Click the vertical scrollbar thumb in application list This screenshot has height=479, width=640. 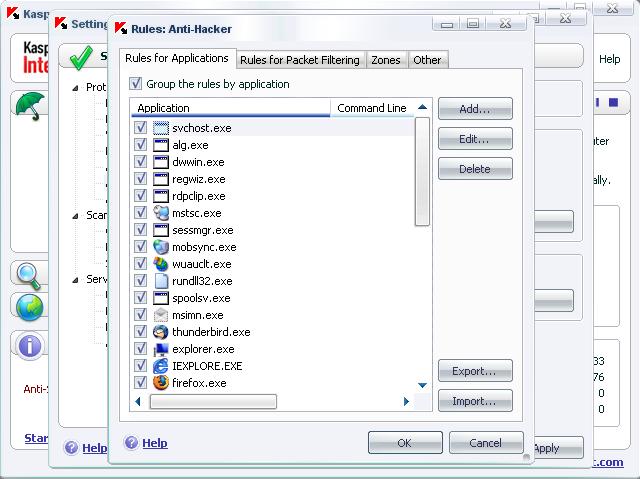tap(422, 171)
